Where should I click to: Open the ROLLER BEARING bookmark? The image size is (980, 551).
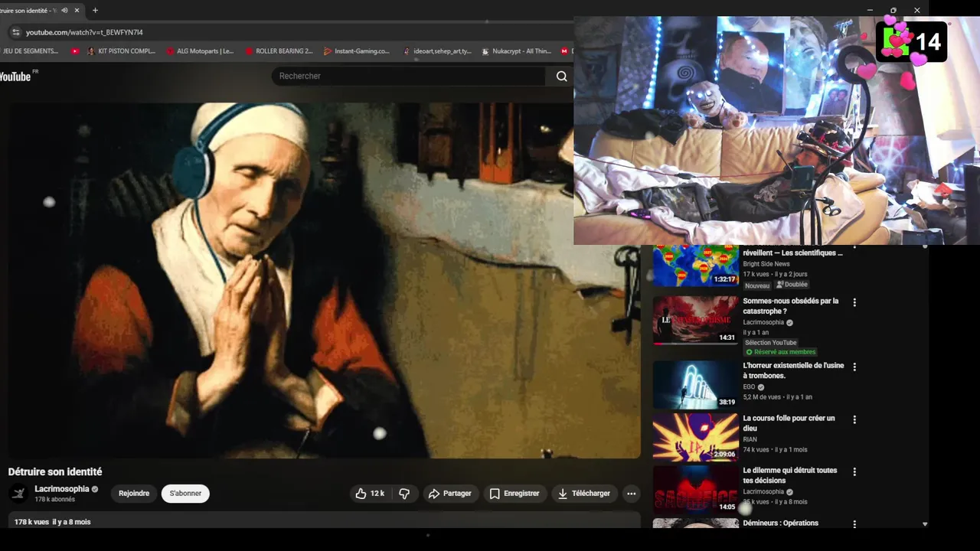[x=279, y=51]
